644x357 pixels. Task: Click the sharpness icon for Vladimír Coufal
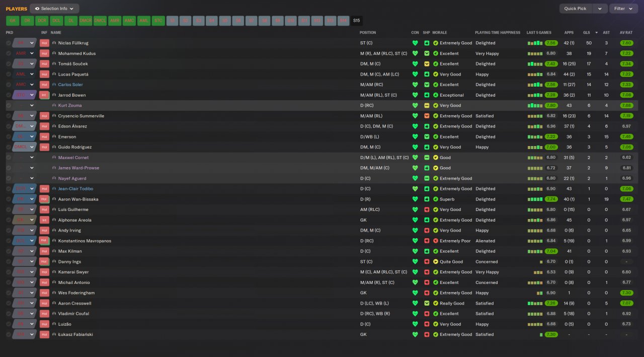pyautogui.click(x=427, y=314)
